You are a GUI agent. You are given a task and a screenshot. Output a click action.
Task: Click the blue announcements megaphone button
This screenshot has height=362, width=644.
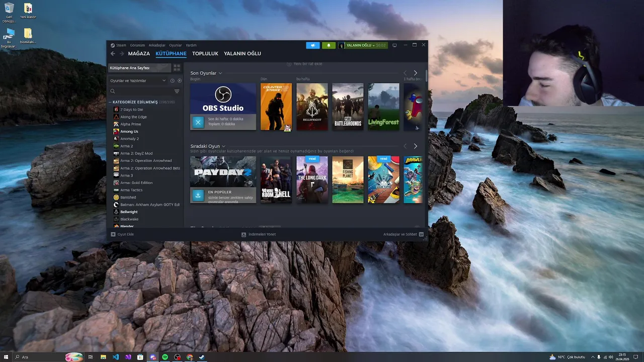pos(312,45)
